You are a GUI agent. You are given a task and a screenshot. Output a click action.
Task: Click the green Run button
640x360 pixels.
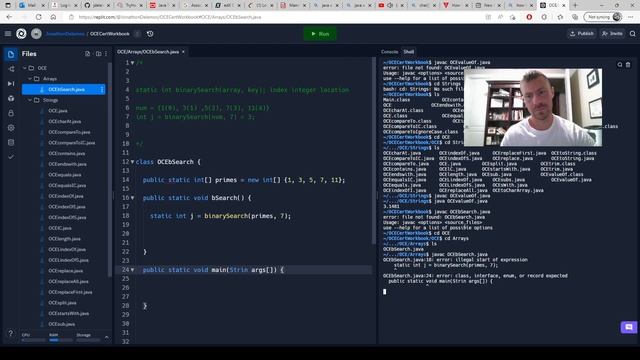click(x=320, y=34)
